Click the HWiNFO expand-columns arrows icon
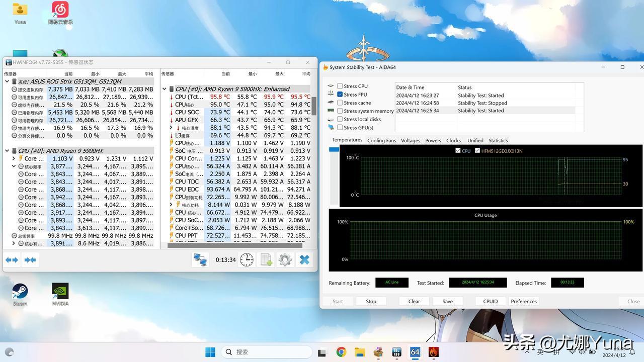The width and height of the screenshot is (644, 362). 12,260
